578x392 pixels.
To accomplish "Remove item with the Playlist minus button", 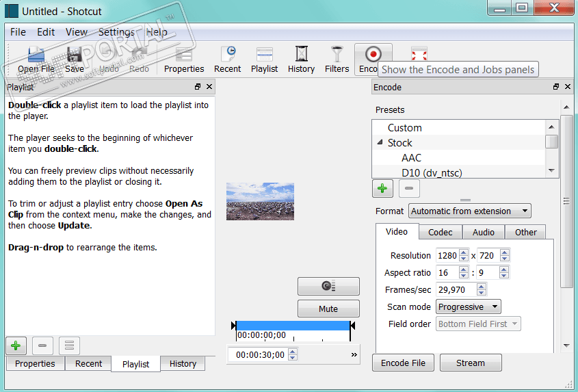I will click(x=42, y=345).
